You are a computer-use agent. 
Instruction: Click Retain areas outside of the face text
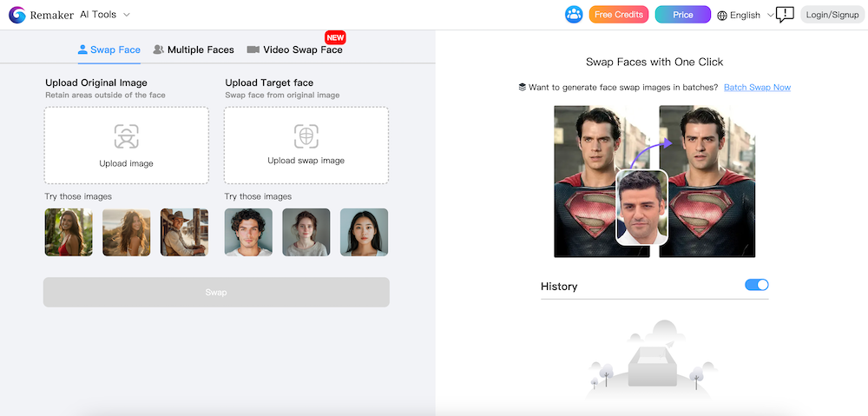coord(105,96)
